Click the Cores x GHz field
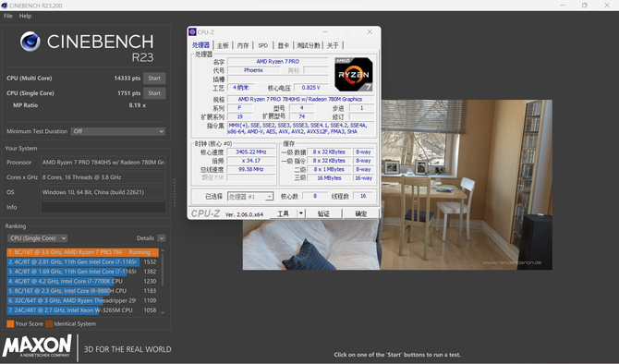The height and width of the screenshot is (364, 619). pyautogui.click(x=103, y=177)
